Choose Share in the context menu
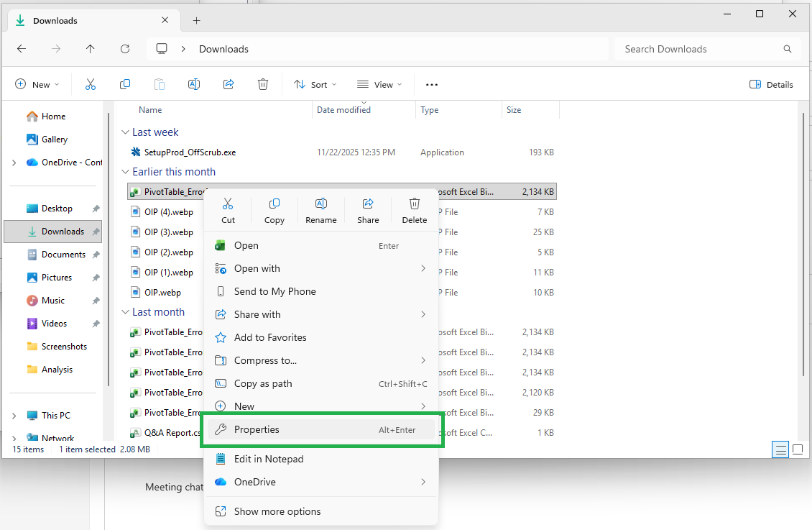This screenshot has width=812, height=530. 368,210
